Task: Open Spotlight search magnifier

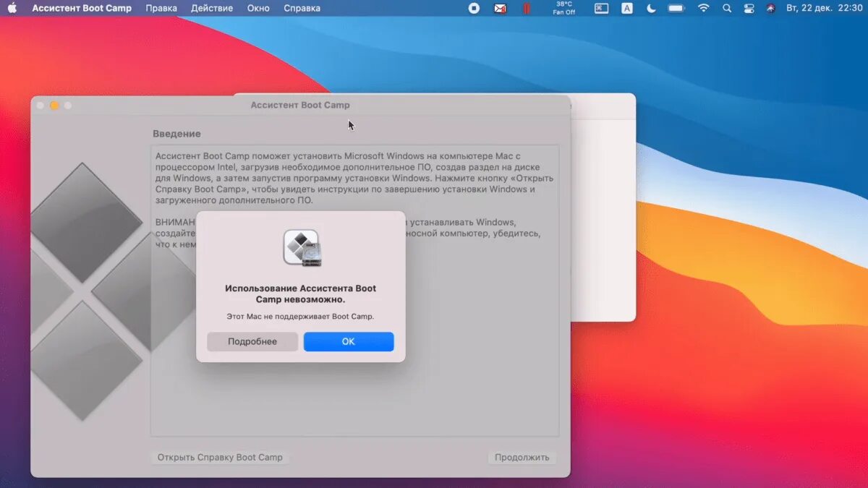Action: 727,9
